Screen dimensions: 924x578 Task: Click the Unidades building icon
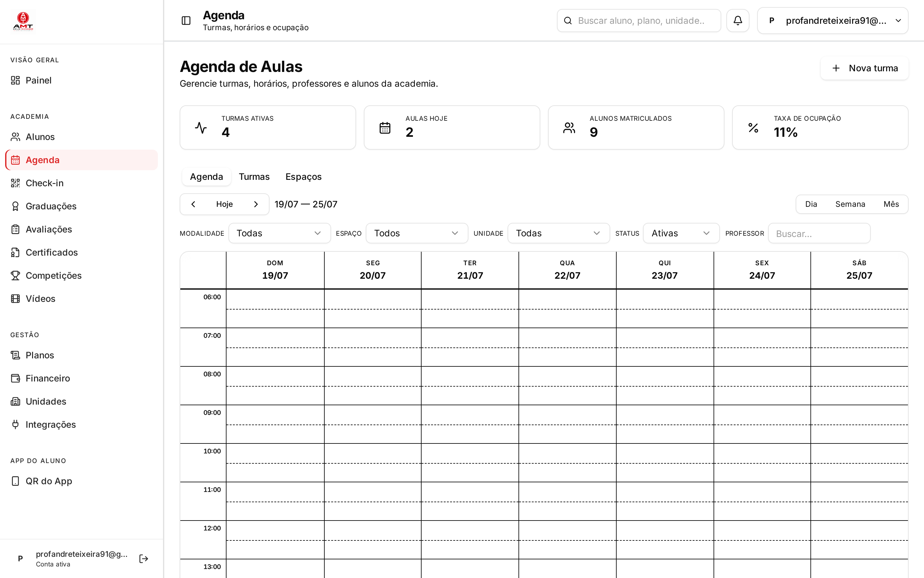[15, 401]
